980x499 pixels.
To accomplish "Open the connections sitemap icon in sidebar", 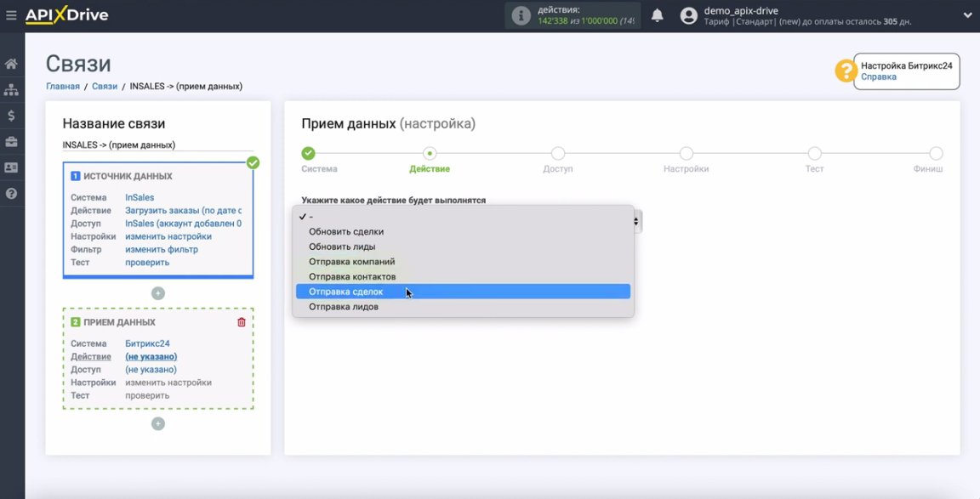I will click(11, 90).
